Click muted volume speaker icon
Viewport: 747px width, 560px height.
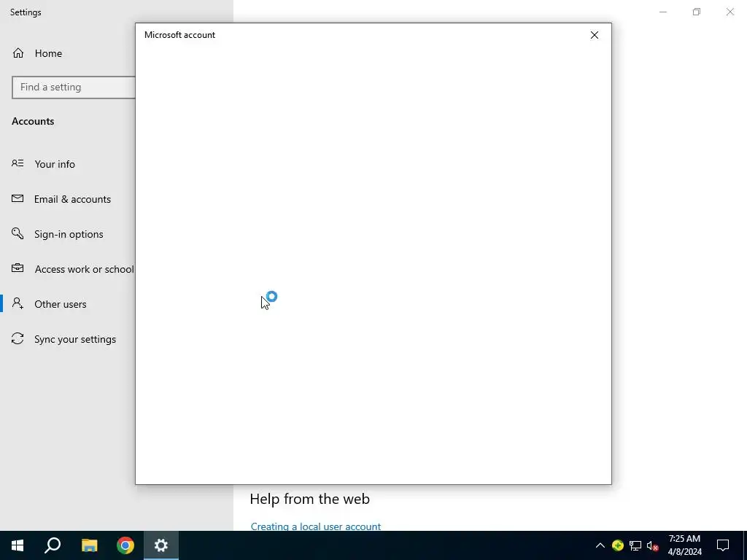653,545
